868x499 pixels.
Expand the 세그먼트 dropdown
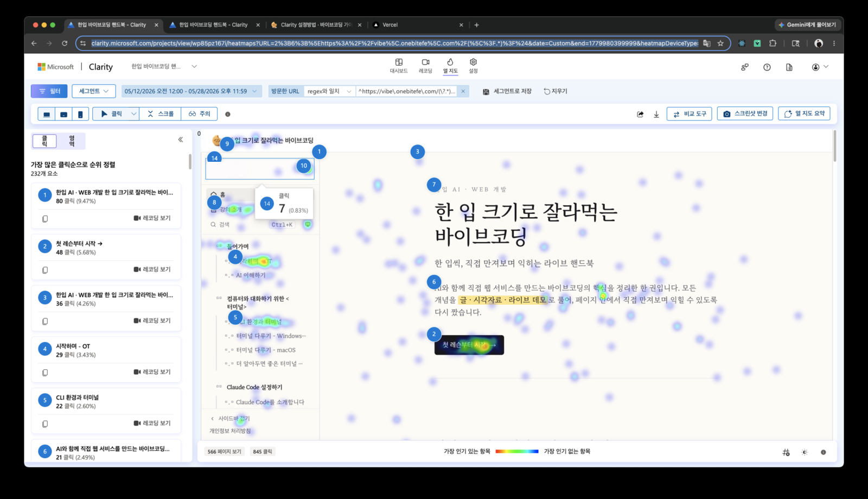(94, 91)
